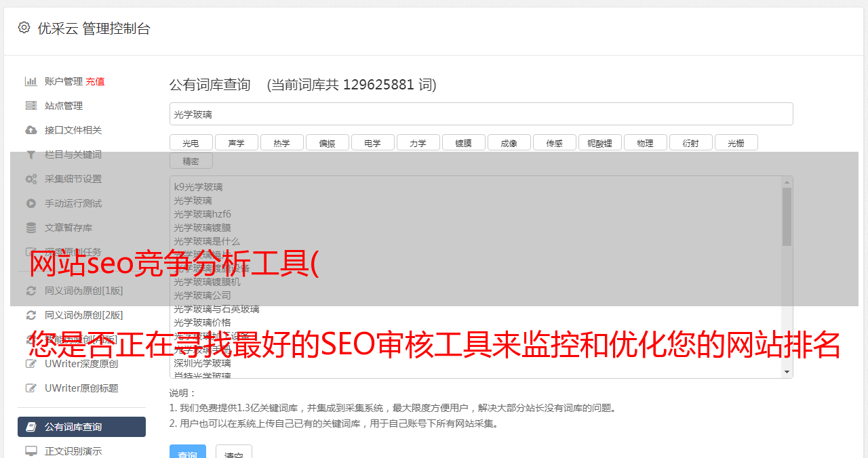Open 文章暂存库 database icon
This screenshot has width=868, height=458.
31,228
